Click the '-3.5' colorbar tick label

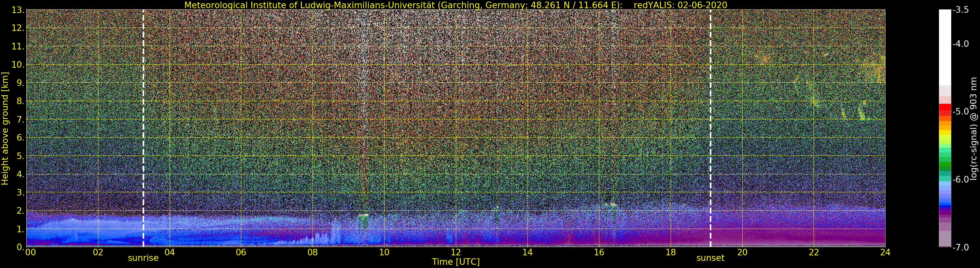960,10
